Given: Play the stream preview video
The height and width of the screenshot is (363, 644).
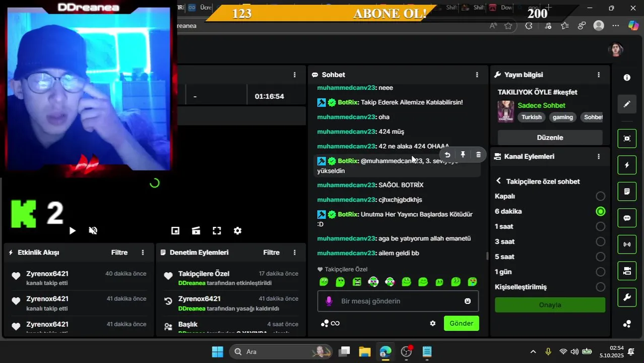Looking at the screenshot, I should (x=73, y=230).
